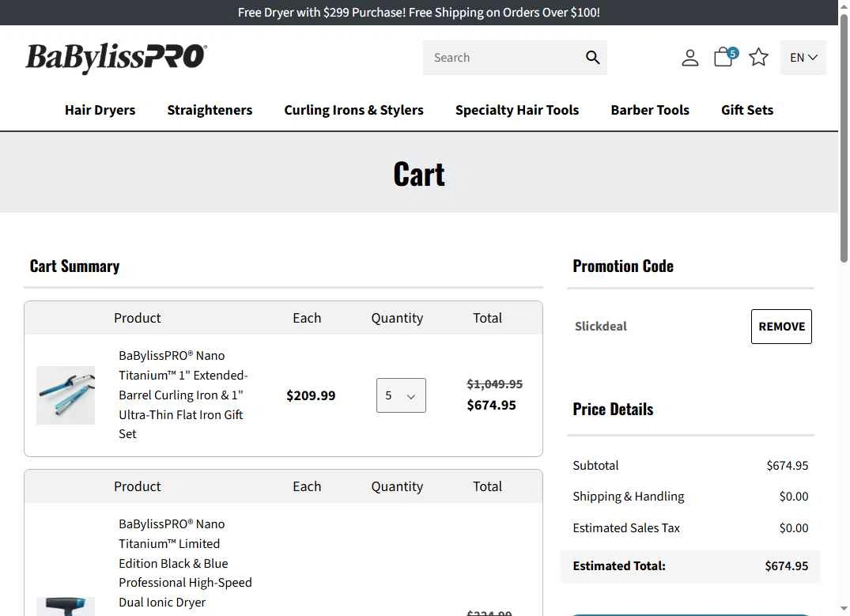Open the Limited Edition Black & Blue Dryer link
Screen dimensions: 850x616
coord(185,563)
